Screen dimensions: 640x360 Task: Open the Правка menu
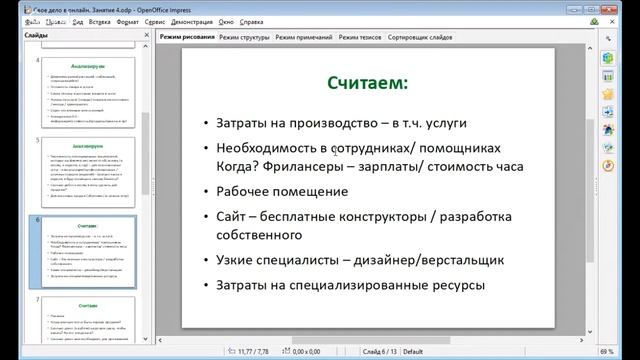56,22
